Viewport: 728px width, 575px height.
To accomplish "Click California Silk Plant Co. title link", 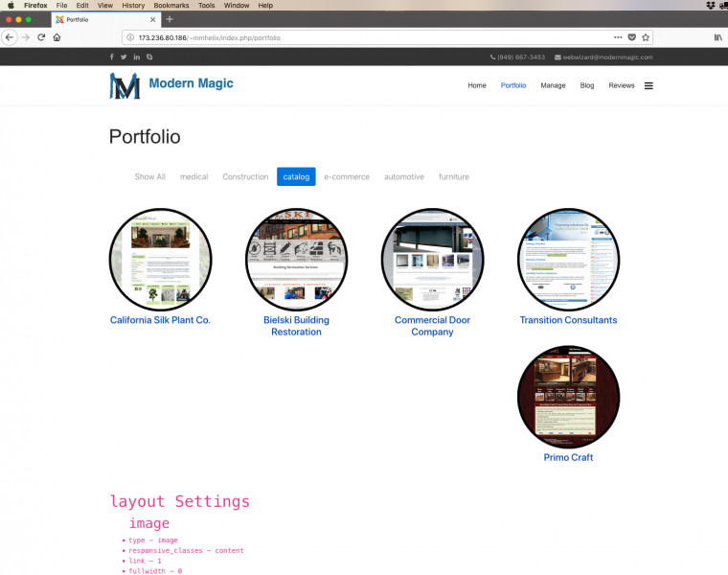I will (x=160, y=320).
